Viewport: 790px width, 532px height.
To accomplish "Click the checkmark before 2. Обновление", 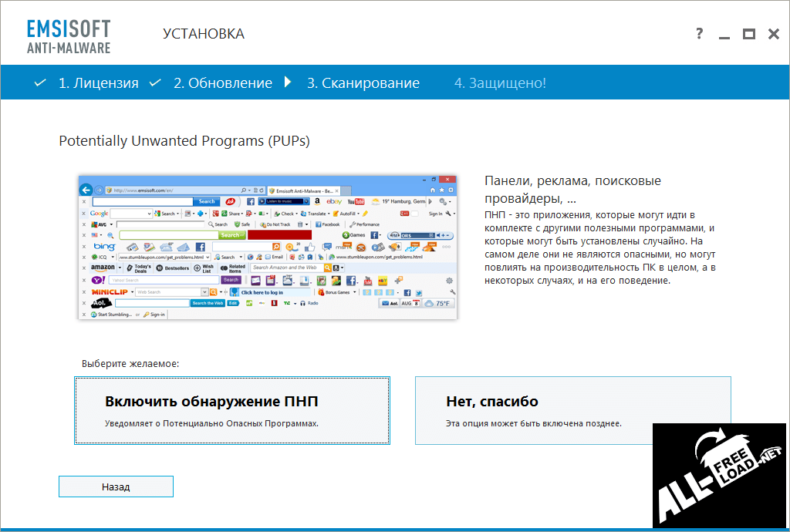I will 155,83.
